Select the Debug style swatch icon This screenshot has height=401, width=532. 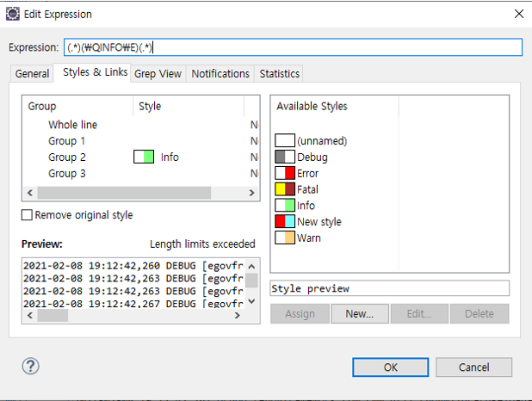(285, 157)
